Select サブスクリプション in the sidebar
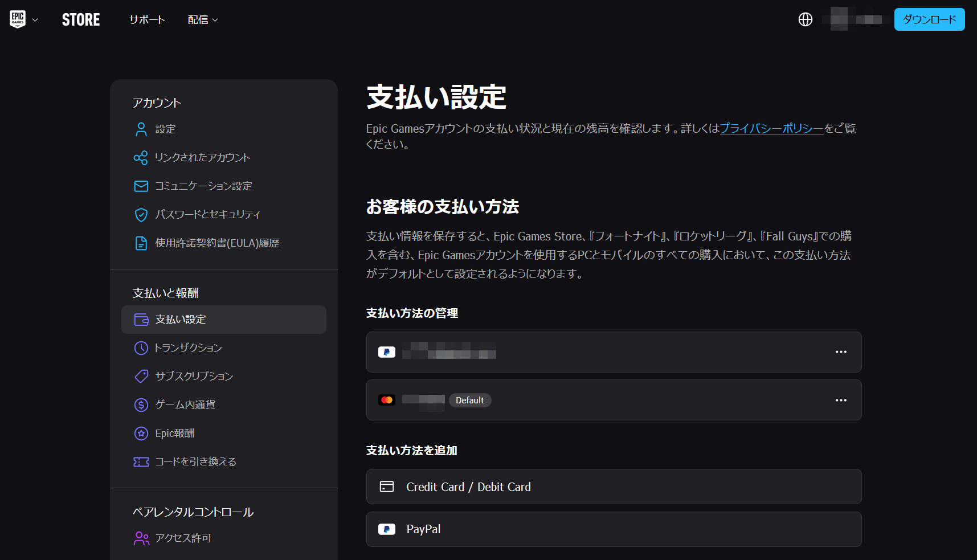 point(194,377)
